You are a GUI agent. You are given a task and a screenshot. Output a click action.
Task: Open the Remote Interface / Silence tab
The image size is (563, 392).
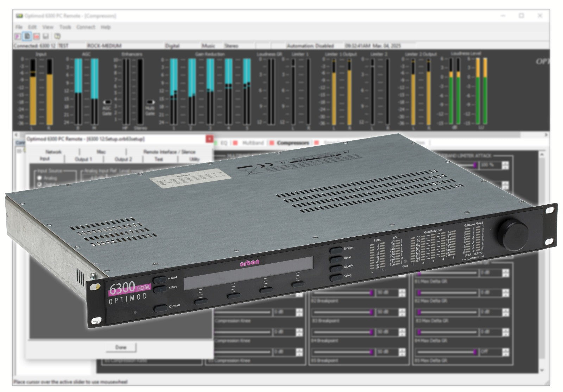pyautogui.click(x=169, y=152)
